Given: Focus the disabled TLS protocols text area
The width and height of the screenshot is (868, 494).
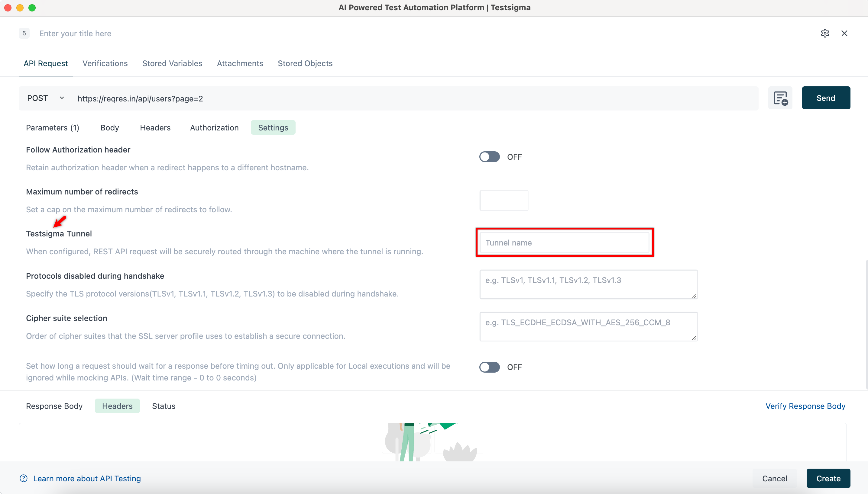Looking at the screenshot, I should (588, 284).
